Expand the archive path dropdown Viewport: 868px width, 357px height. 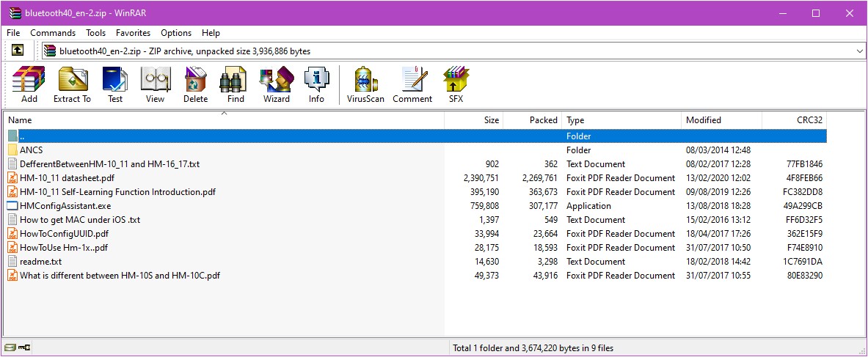click(860, 51)
